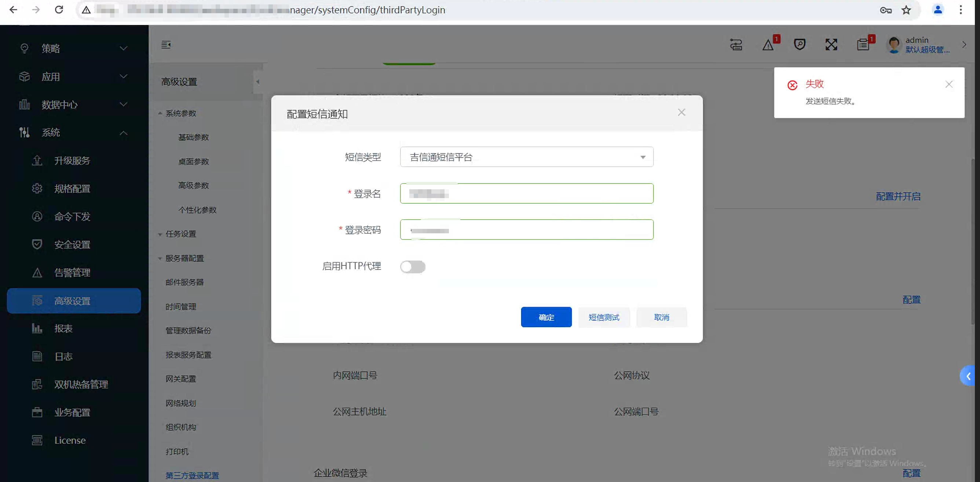The height and width of the screenshot is (482, 980).
Task: Open the 告警管理 sidebar item
Action: pos(72,273)
